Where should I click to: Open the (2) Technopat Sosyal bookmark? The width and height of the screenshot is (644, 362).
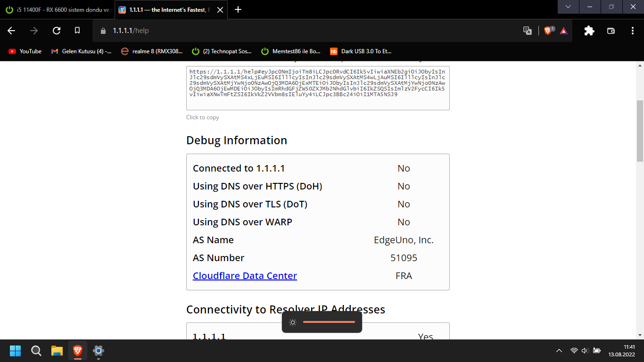click(222, 51)
